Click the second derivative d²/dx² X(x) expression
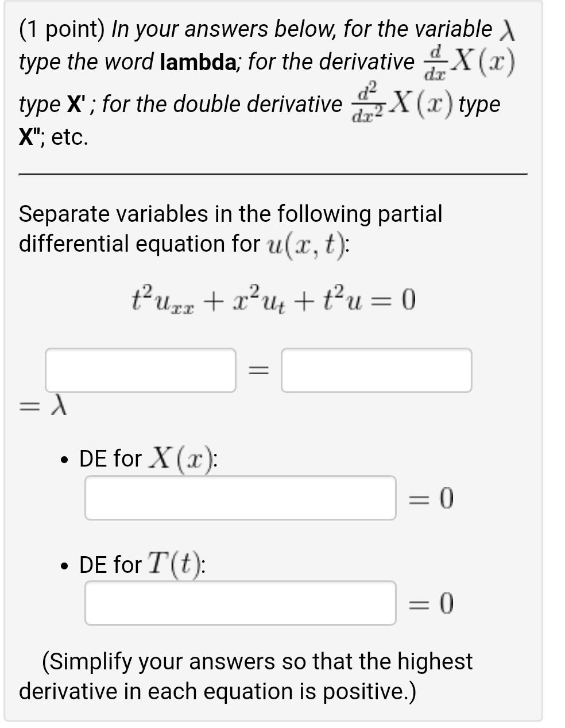The image size is (565, 728). [404, 102]
